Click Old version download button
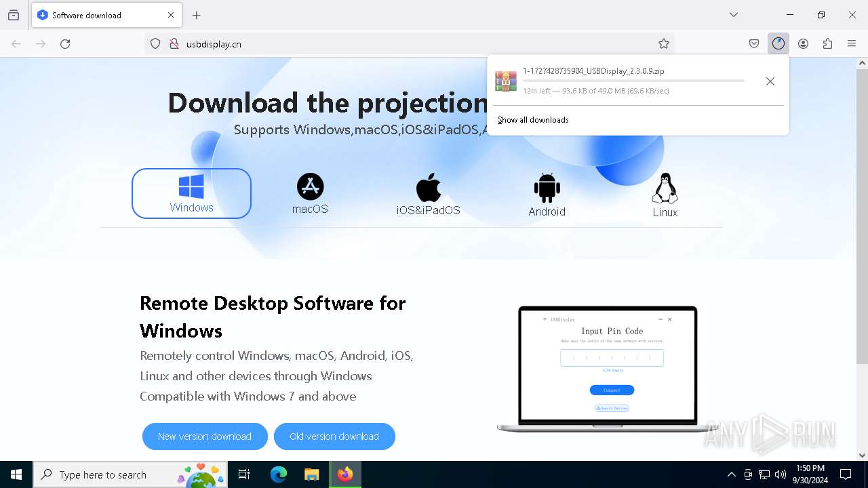This screenshot has height=488, width=868. [334, 436]
